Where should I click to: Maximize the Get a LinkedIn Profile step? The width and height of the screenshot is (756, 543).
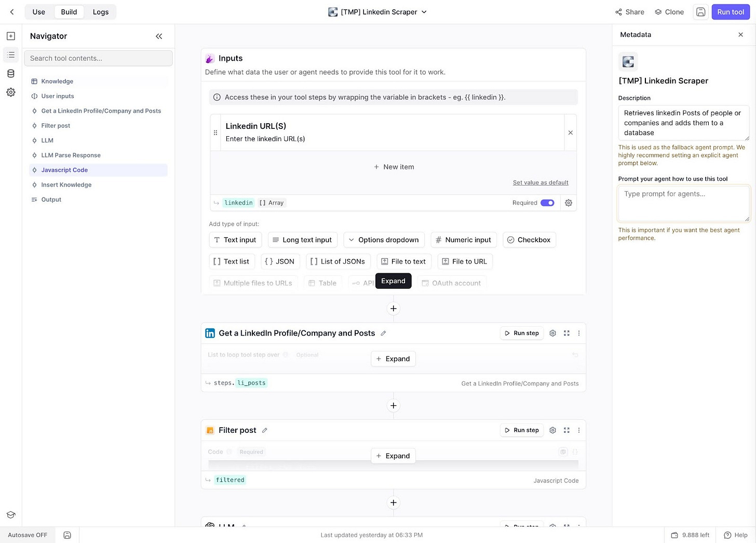tap(566, 333)
